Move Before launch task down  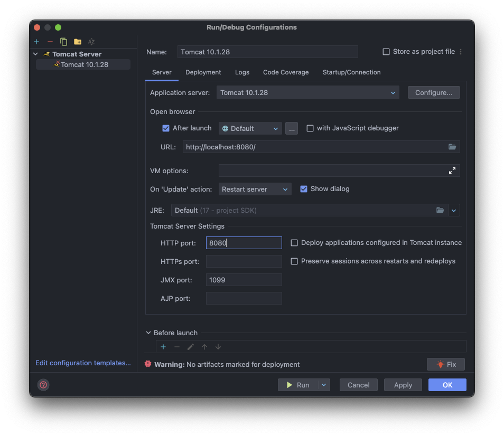point(218,347)
